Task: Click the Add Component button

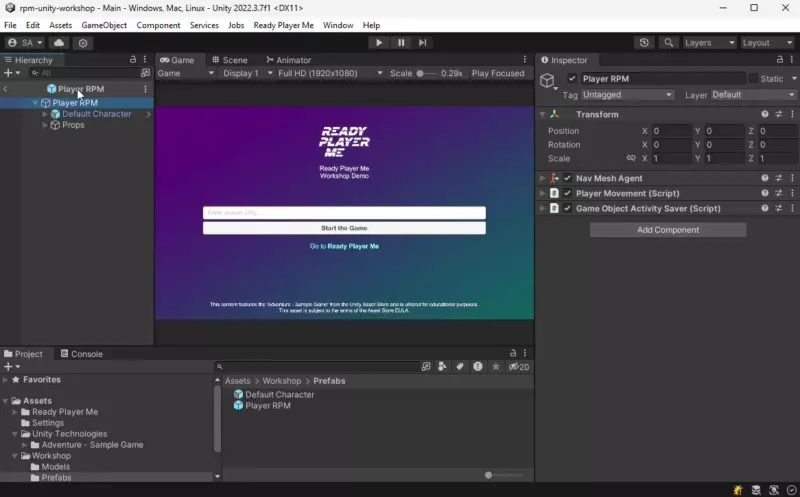Action: [x=668, y=230]
